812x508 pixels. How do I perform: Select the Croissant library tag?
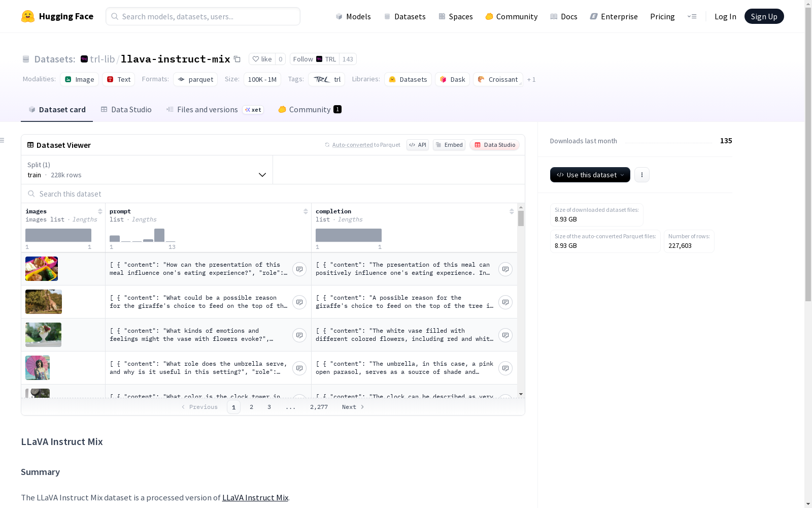(498, 79)
